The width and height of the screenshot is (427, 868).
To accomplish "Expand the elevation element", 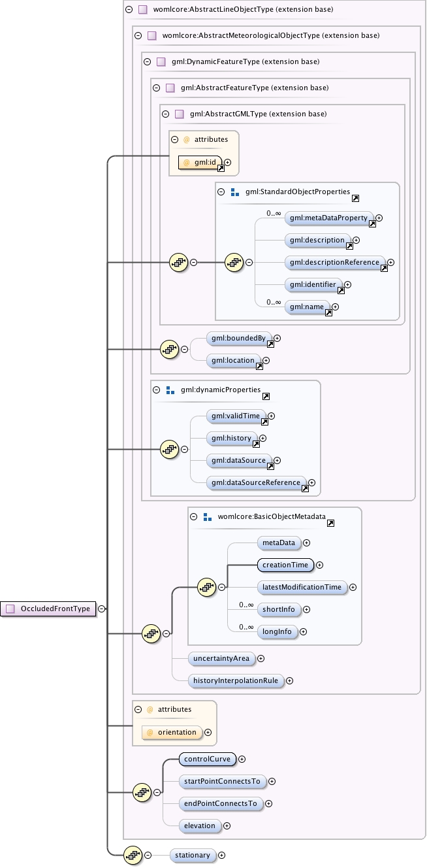I will (227, 826).
